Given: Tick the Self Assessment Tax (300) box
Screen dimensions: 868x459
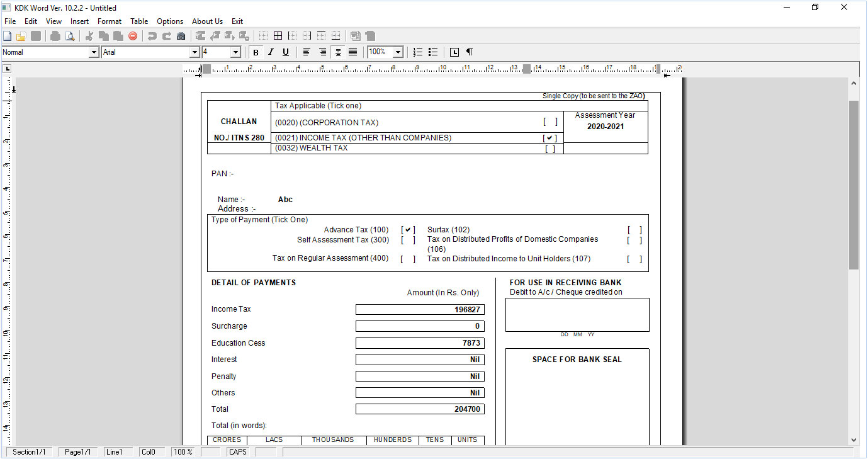Looking at the screenshot, I should pos(408,240).
